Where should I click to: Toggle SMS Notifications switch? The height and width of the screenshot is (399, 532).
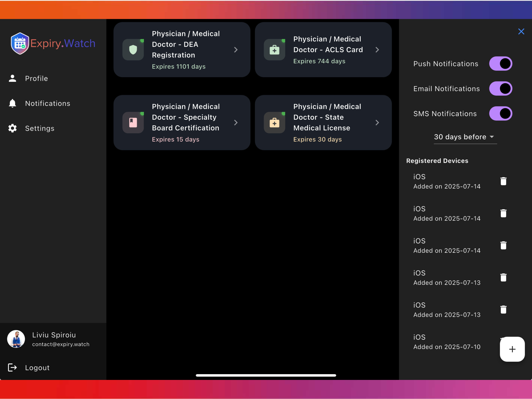[x=500, y=113]
